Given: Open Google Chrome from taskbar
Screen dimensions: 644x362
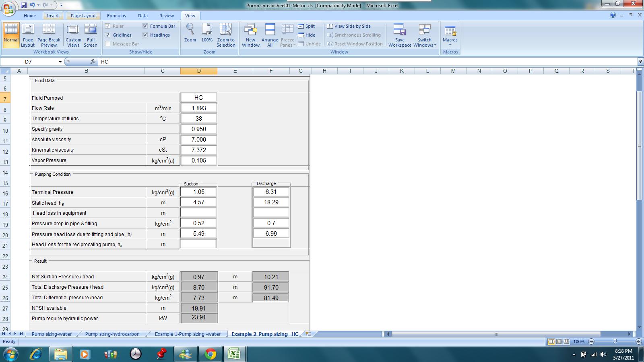Looking at the screenshot, I should point(210,354).
